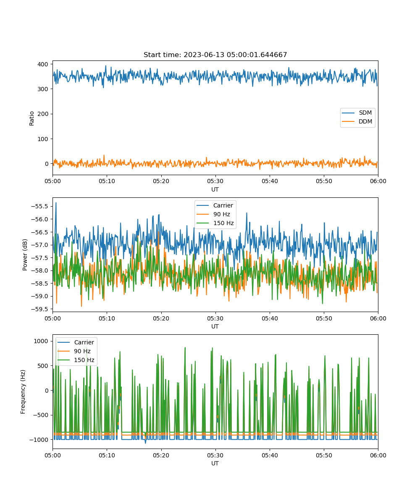Image resolution: width=420 pixels, height=504 pixels.
Task: Click green swatch beside 150 Hz in Power legend
Action: (203, 223)
